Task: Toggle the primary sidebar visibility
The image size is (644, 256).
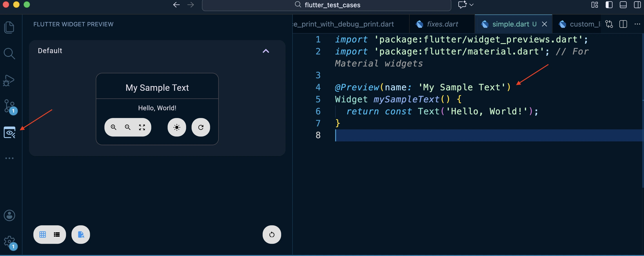Action: pos(609,5)
